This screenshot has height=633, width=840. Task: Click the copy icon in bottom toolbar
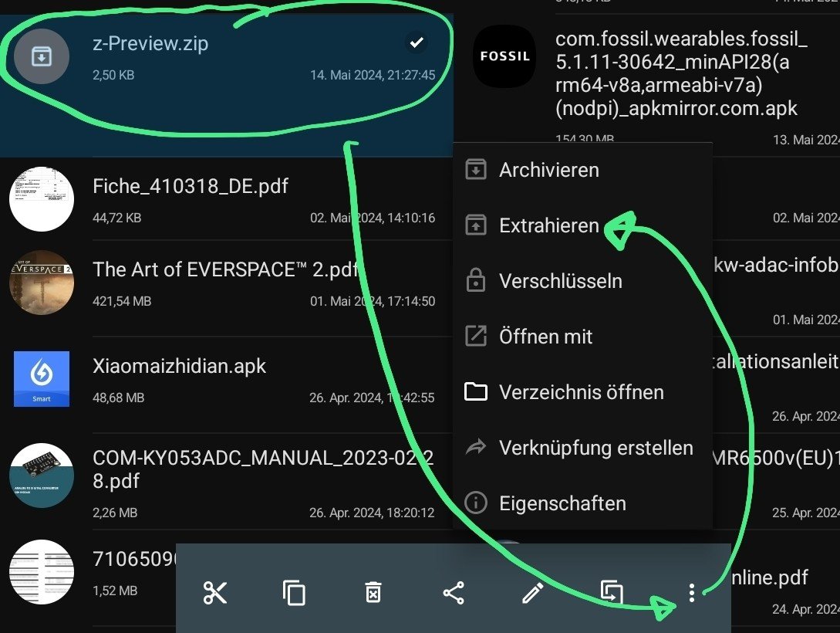point(294,593)
